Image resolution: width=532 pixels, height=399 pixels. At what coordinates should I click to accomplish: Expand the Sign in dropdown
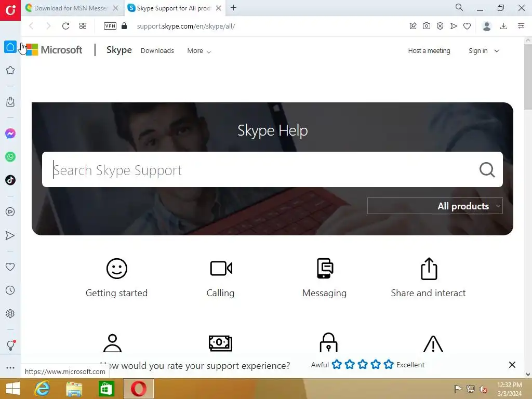(x=484, y=51)
